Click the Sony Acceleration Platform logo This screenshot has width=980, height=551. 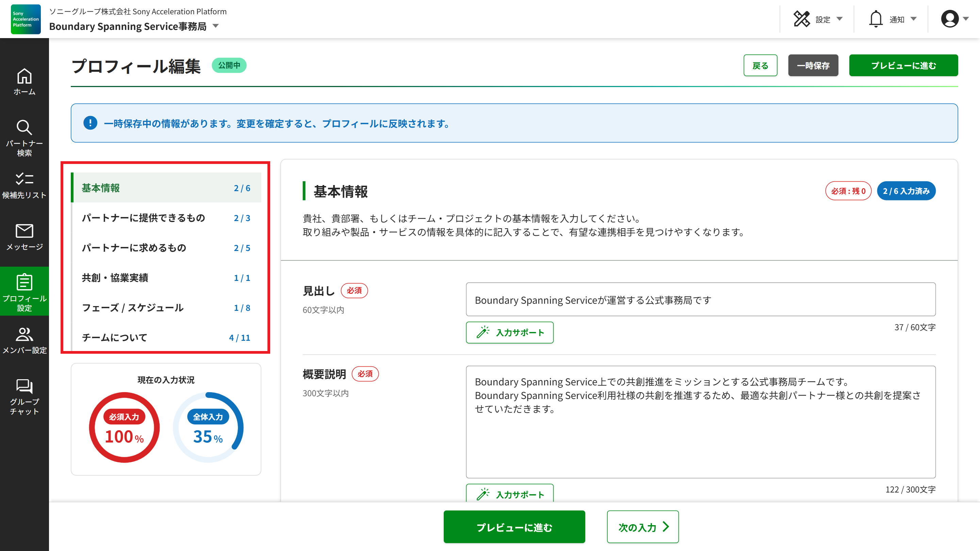click(x=26, y=19)
